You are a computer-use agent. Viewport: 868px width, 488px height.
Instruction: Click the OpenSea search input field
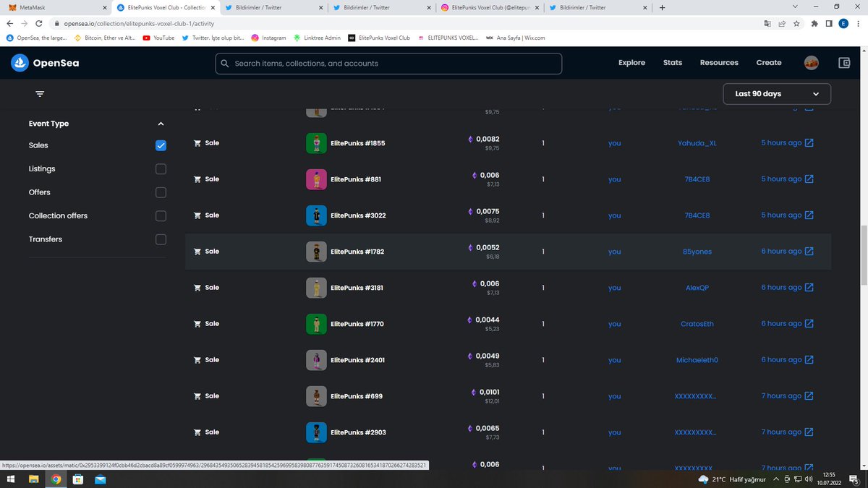tap(388, 64)
